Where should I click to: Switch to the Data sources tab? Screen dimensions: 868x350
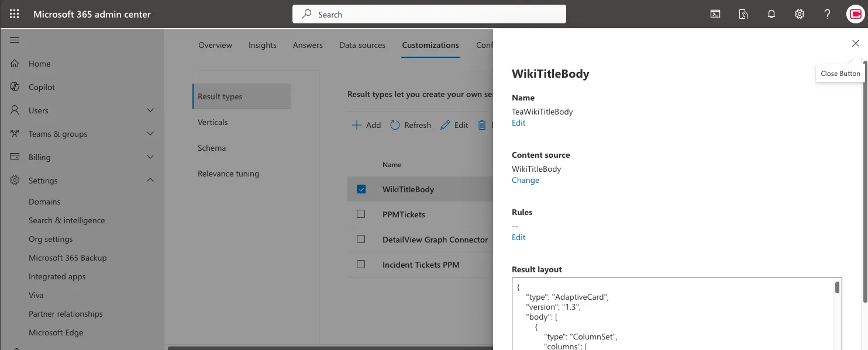362,45
